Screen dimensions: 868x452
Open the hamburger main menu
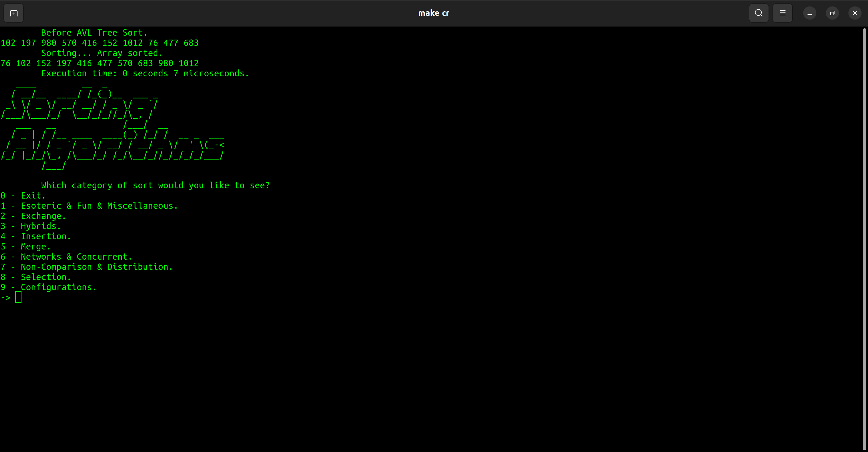click(782, 13)
